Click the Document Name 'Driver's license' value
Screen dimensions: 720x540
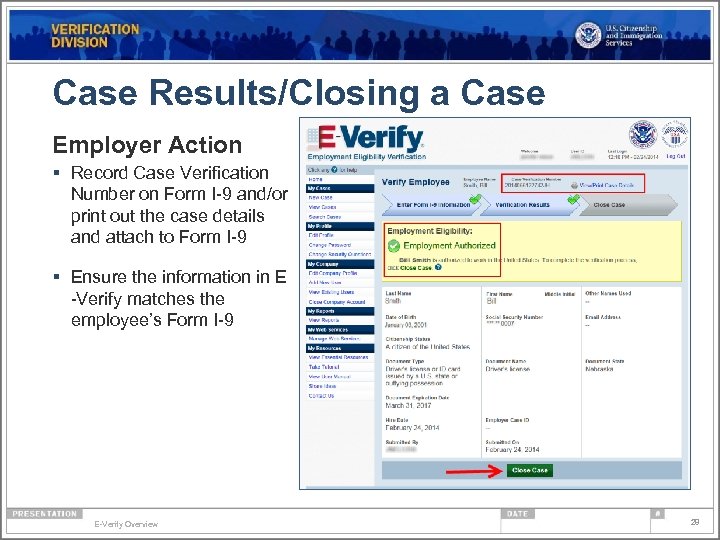coord(508,369)
